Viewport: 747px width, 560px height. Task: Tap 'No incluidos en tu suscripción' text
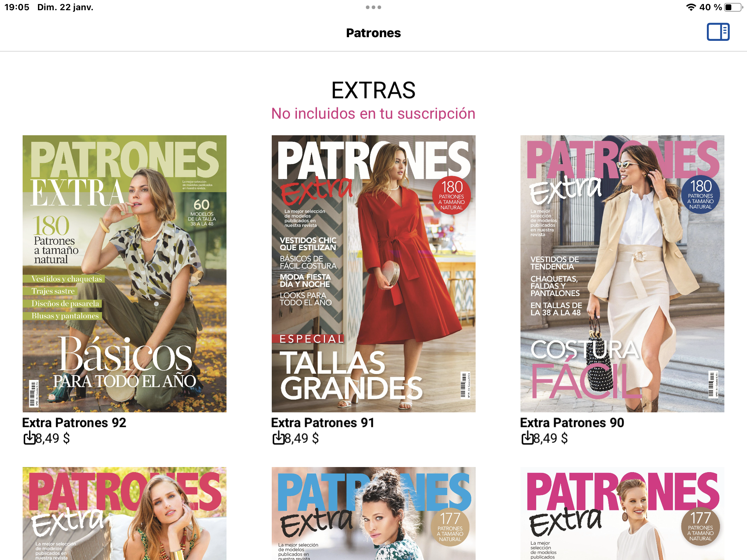373,113
